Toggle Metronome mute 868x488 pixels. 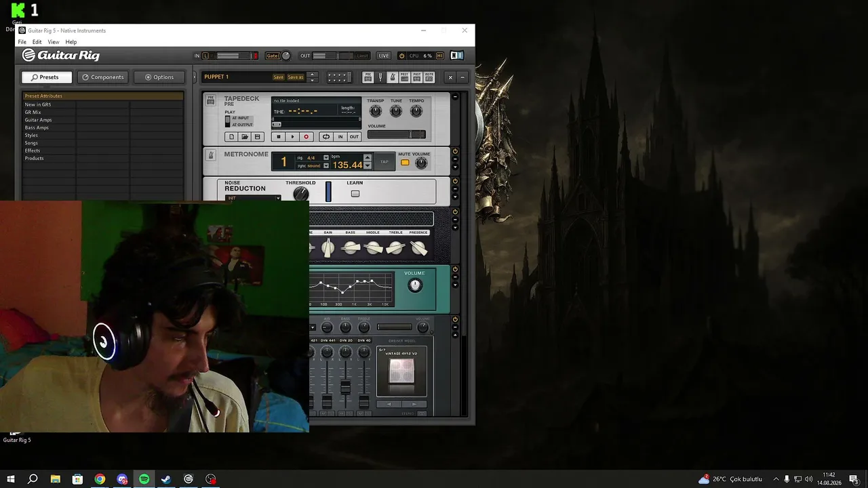[x=405, y=163]
